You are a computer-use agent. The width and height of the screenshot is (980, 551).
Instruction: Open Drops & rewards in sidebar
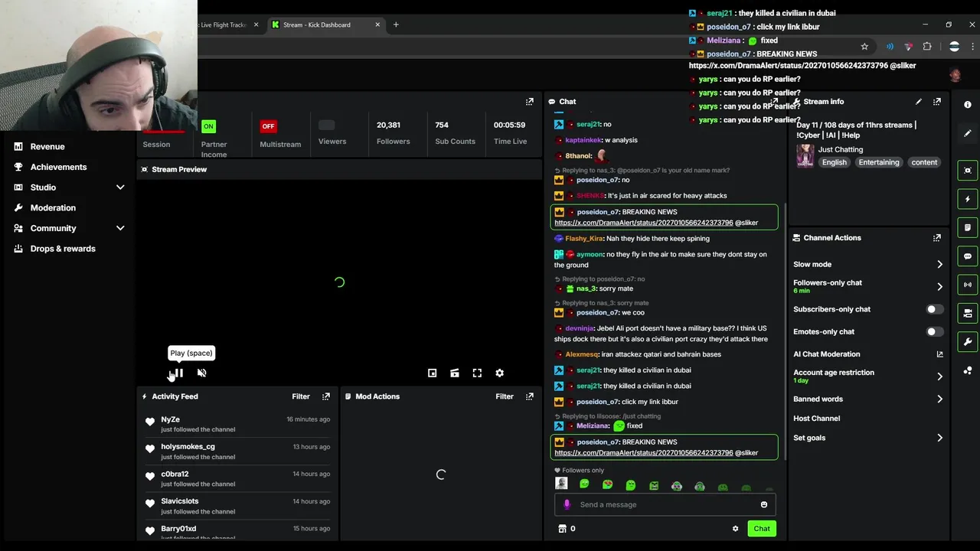click(x=63, y=249)
